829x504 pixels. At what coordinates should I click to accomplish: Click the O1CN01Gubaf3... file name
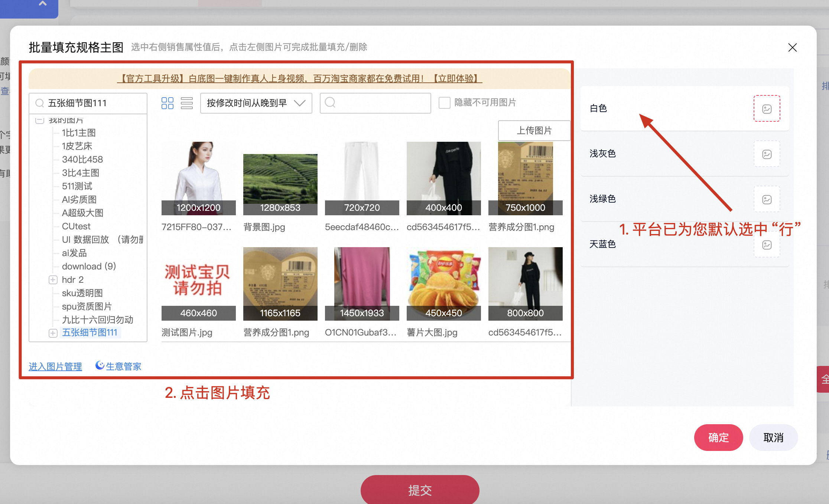361,333
